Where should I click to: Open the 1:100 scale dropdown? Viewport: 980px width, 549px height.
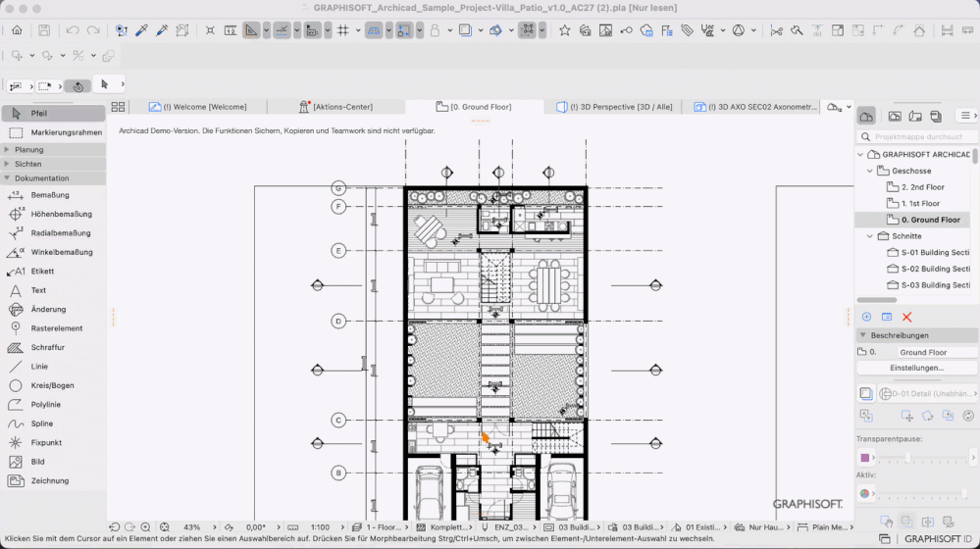(342, 527)
